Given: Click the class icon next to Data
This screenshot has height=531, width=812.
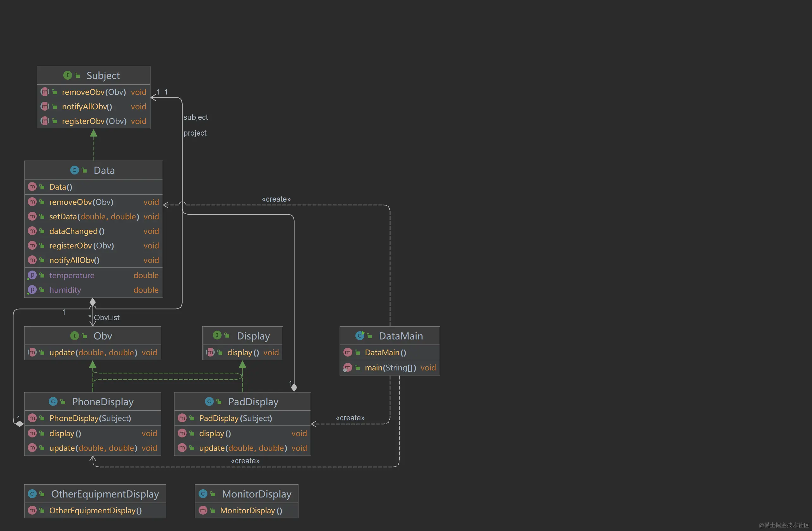Looking at the screenshot, I should pos(74,170).
